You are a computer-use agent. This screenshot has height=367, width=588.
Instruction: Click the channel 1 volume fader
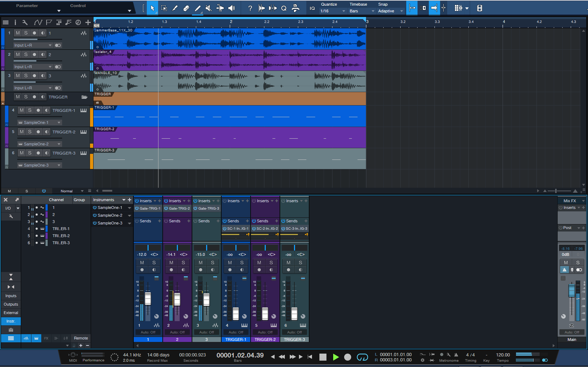click(x=148, y=299)
